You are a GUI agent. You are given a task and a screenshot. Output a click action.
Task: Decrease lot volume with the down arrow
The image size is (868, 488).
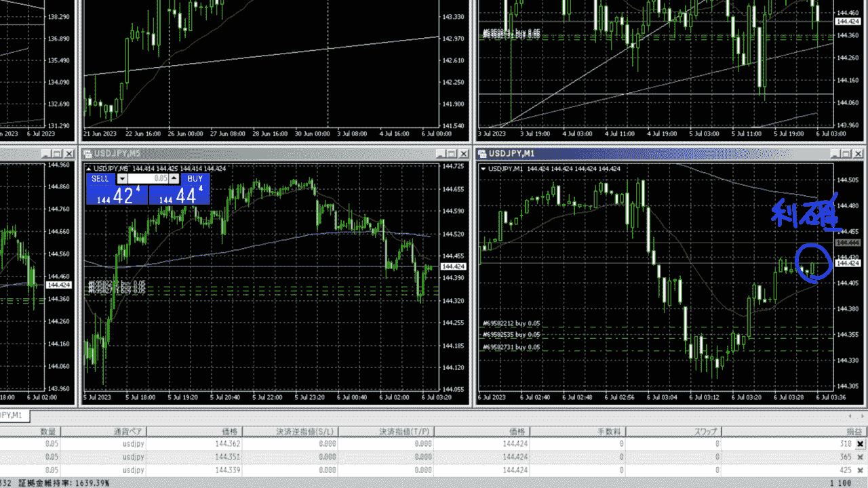tap(122, 178)
